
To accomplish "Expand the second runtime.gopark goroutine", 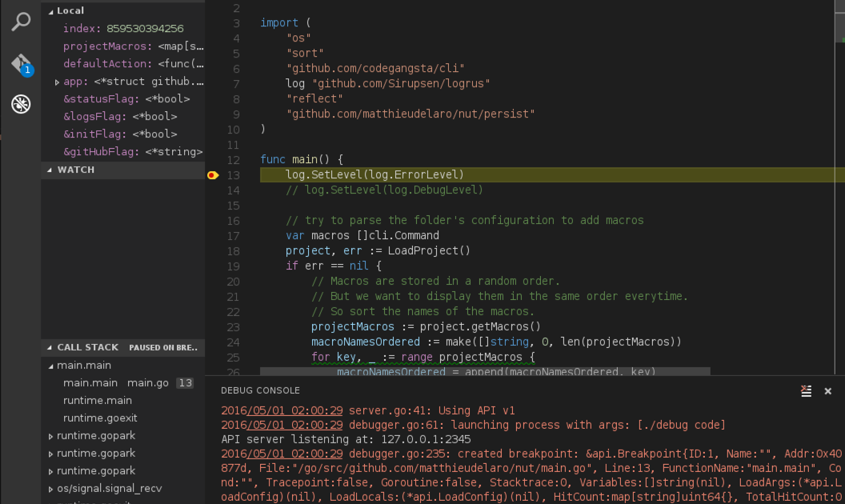I will pos(50,454).
